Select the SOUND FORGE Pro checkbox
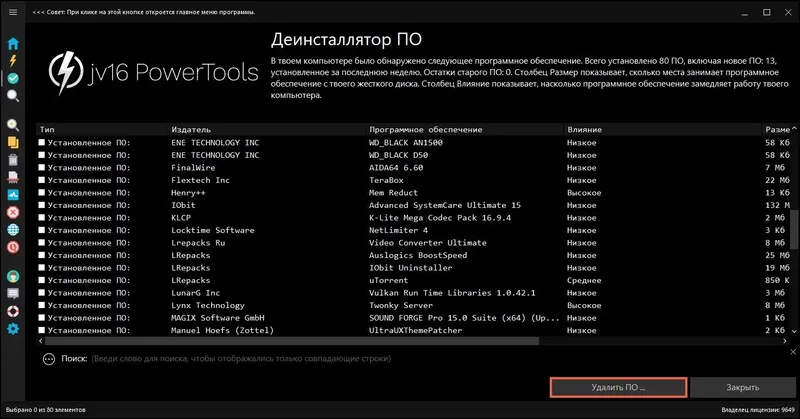Image resolution: width=800 pixels, height=419 pixels. point(42,317)
